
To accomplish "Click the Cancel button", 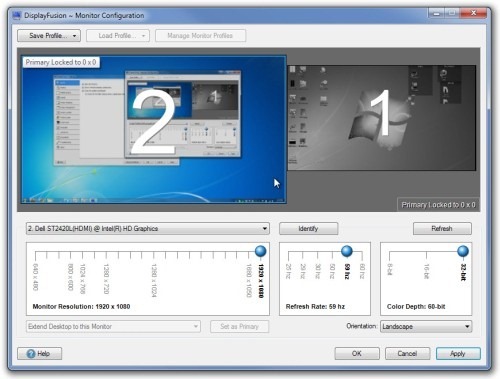I will coord(407,354).
